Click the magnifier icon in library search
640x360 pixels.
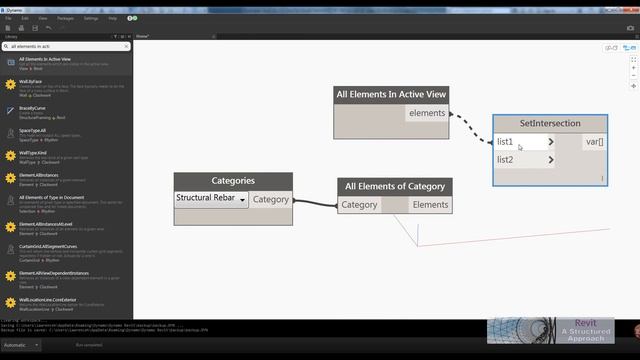click(6, 47)
